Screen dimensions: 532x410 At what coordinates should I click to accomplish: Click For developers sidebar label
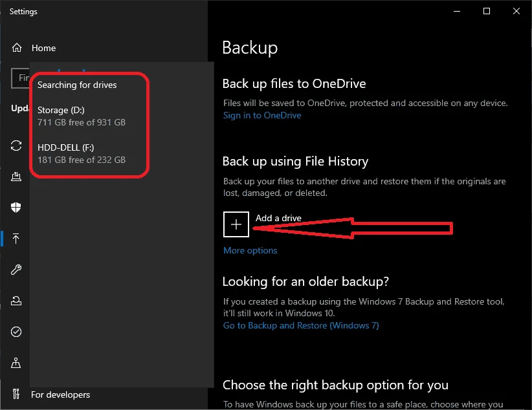coord(60,394)
